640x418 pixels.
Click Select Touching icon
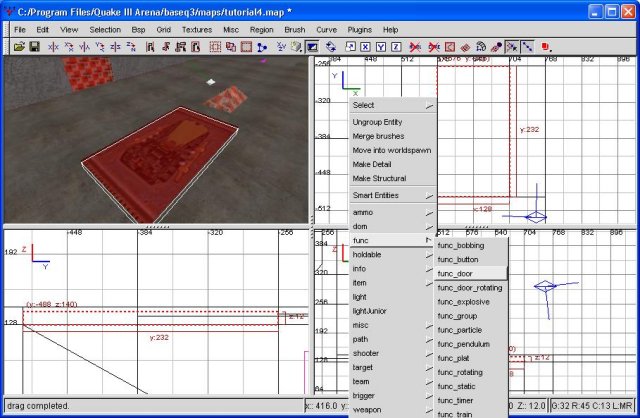165,47
